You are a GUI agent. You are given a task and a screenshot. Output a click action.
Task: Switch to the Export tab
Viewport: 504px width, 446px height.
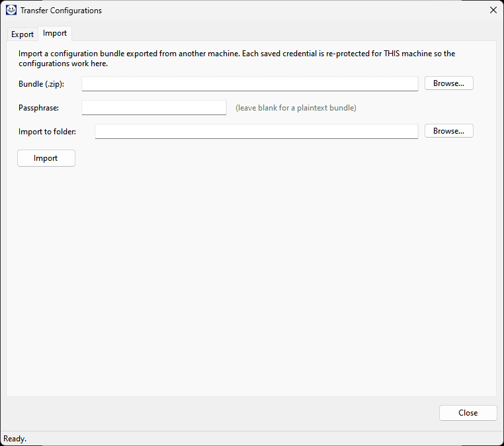(x=22, y=34)
